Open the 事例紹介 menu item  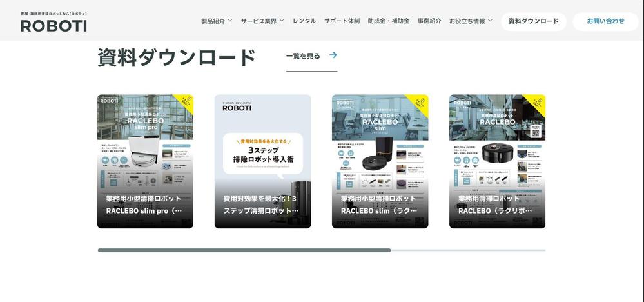[429, 21]
